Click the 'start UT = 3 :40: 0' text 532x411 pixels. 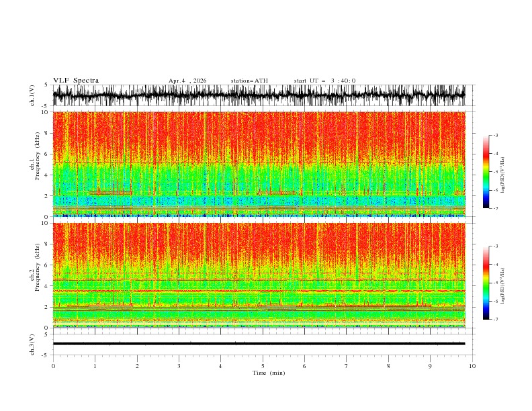coord(324,81)
